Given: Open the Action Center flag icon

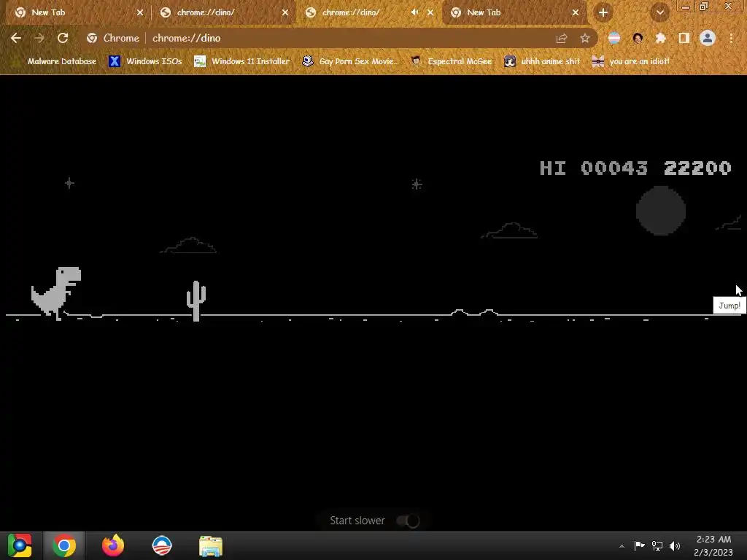Looking at the screenshot, I should [639, 545].
